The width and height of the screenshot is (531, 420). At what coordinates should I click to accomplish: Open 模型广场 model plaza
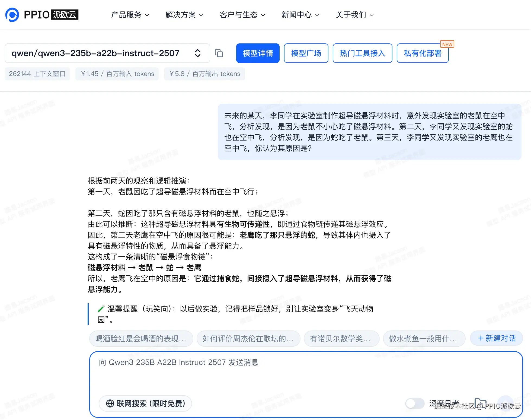(306, 53)
